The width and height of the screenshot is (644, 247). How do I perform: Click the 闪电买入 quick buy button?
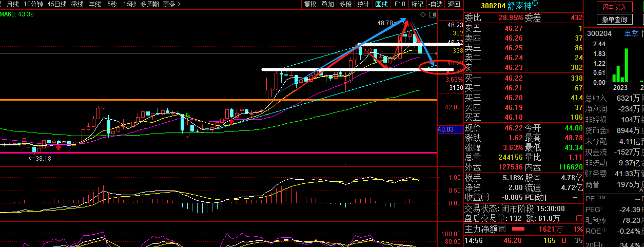(x=614, y=7)
